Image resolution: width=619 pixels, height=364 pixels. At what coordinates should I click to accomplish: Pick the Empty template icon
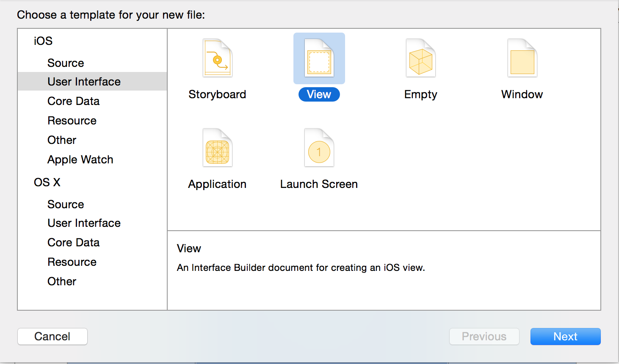click(x=420, y=58)
